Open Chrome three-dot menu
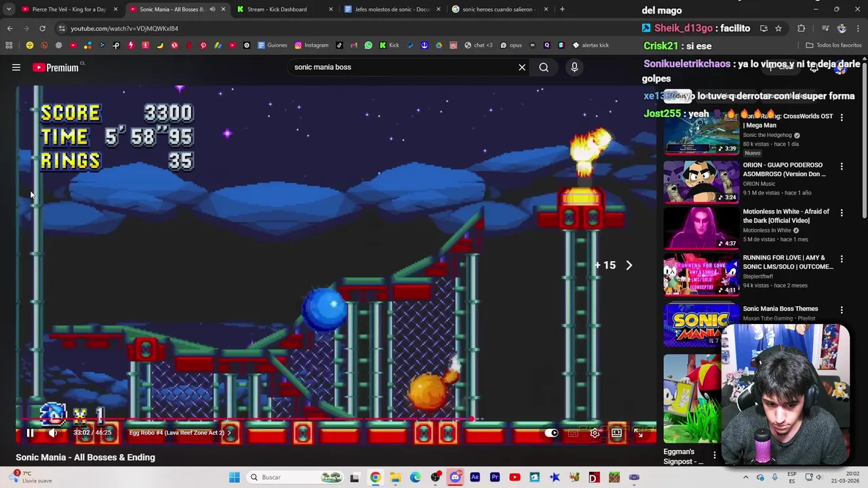This screenshot has height=488, width=868. click(x=859, y=28)
